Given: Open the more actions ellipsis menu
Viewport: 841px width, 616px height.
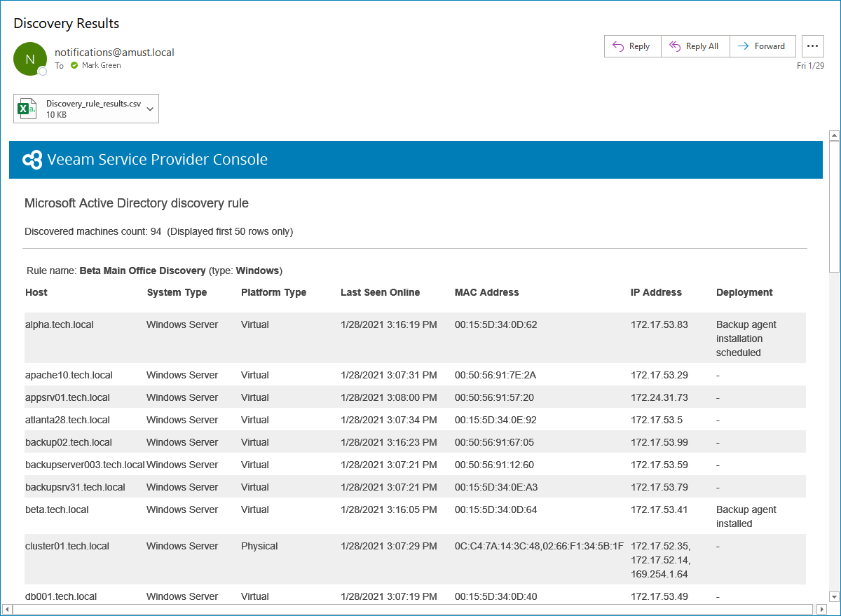Looking at the screenshot, I should 812,46.
